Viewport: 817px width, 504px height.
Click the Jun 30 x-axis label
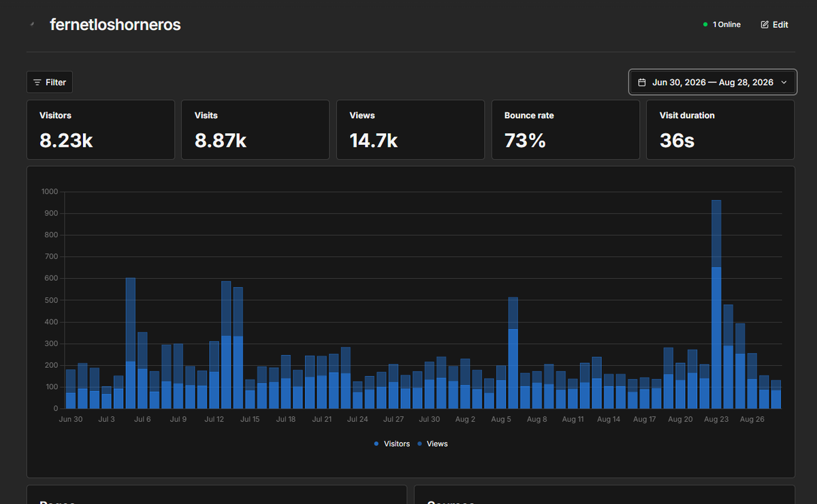71,420
